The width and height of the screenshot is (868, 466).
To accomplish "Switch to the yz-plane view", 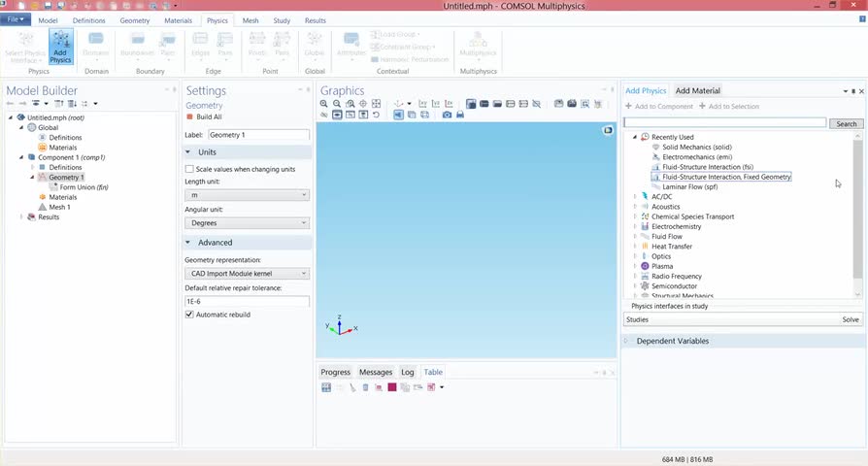I will coord(436,104).
